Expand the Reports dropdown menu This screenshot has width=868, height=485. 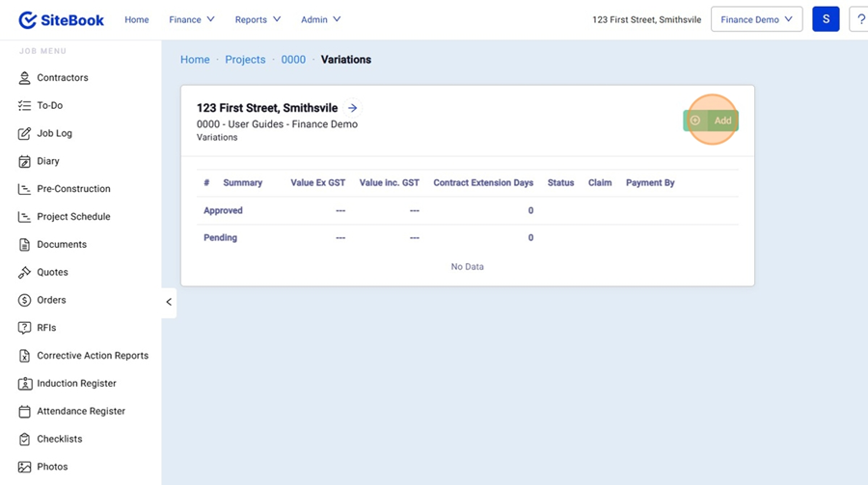click(258, 19)
